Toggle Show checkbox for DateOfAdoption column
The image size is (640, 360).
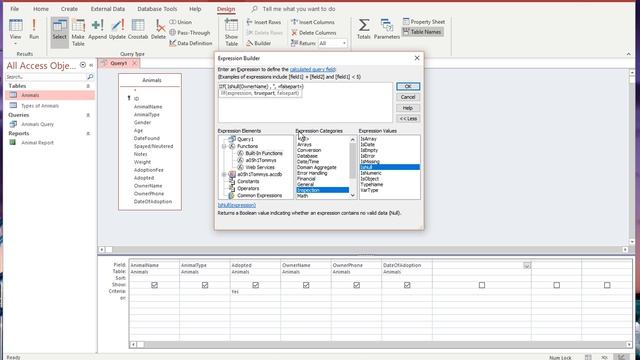point(407,285)
